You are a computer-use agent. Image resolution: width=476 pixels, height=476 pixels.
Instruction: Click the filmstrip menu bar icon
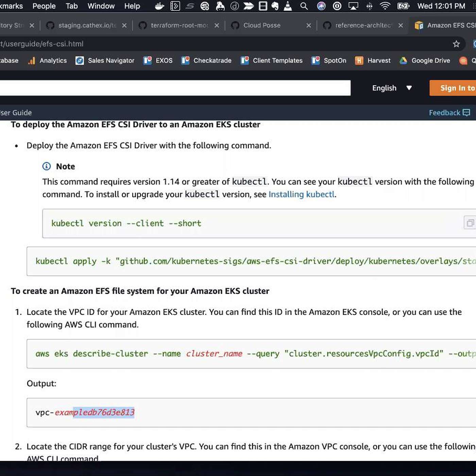[263, 6]
